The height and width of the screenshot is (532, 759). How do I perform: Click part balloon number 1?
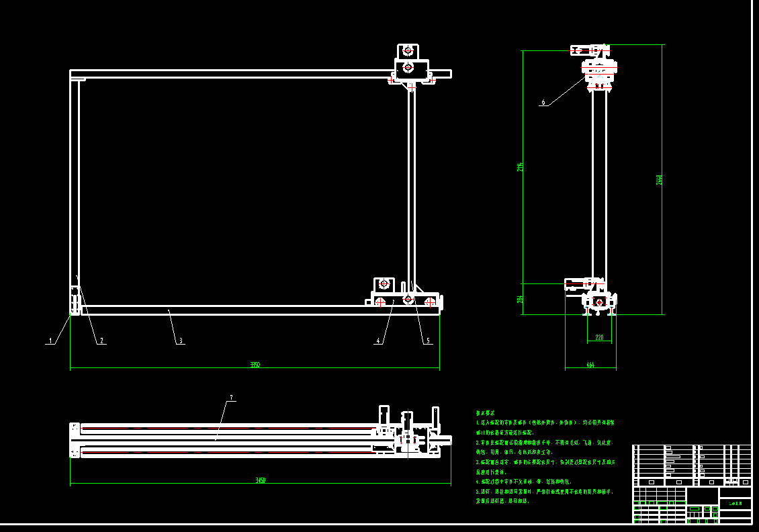(x=50, y=341)
